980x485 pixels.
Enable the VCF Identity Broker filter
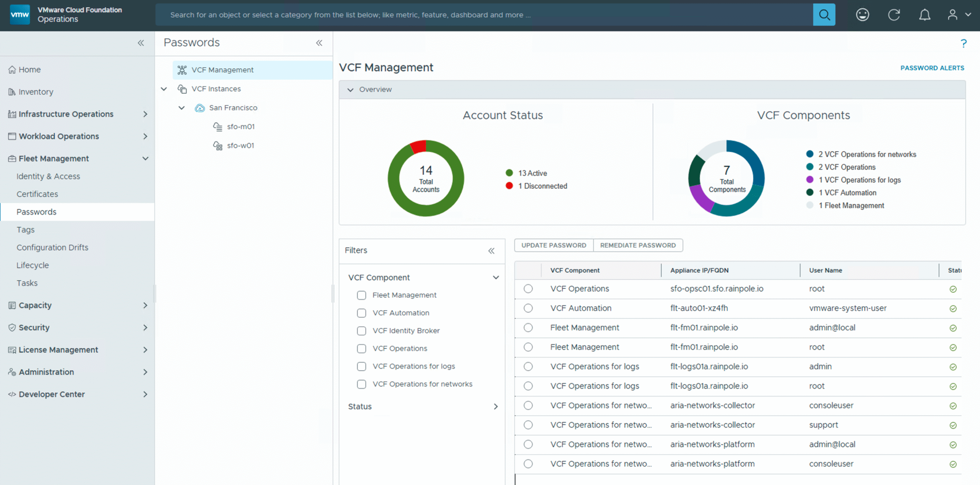(361, 331)
